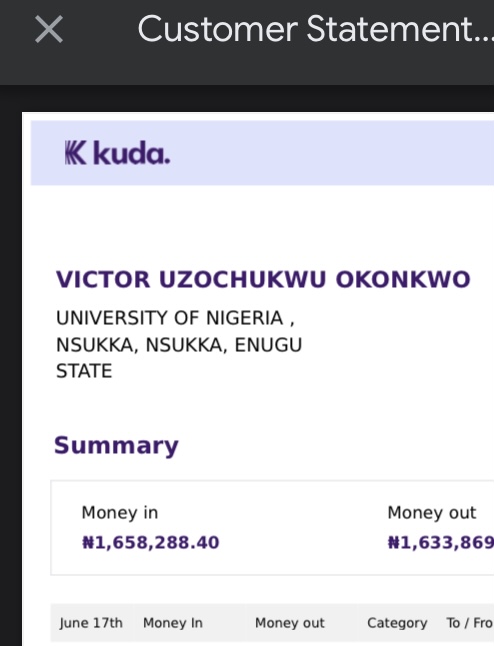Select the STATE address text
The width and height of the screenshot is (494, 646).
(84, 371)
